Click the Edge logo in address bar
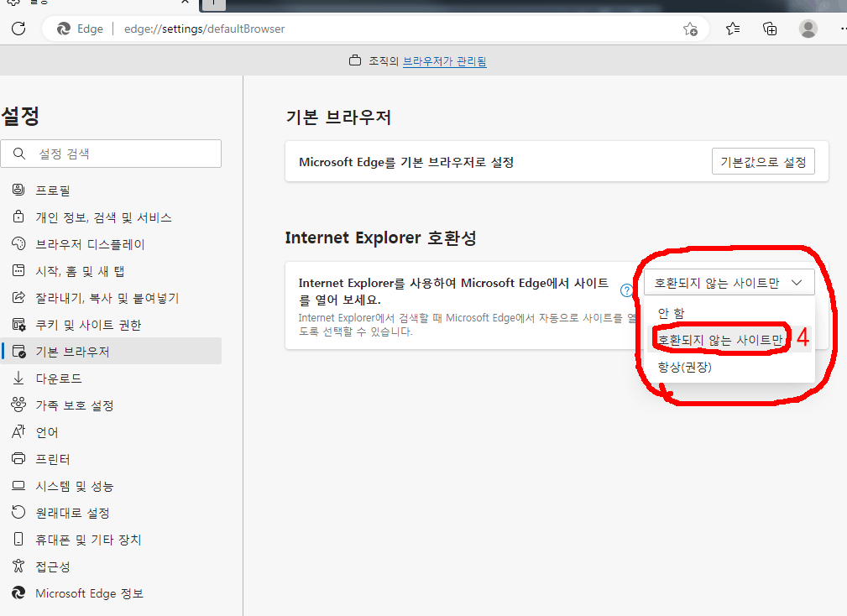This screenshot has height=616, width=847. 64,29
